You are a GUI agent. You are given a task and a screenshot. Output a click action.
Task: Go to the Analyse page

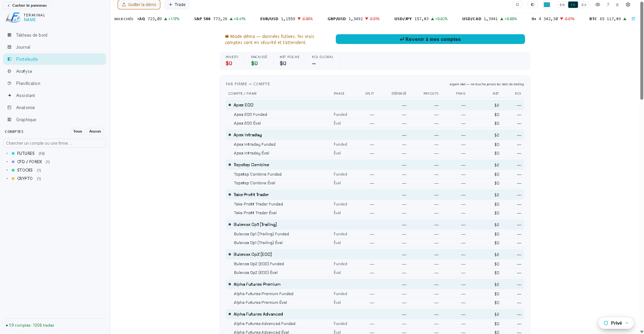coord(54,71)
